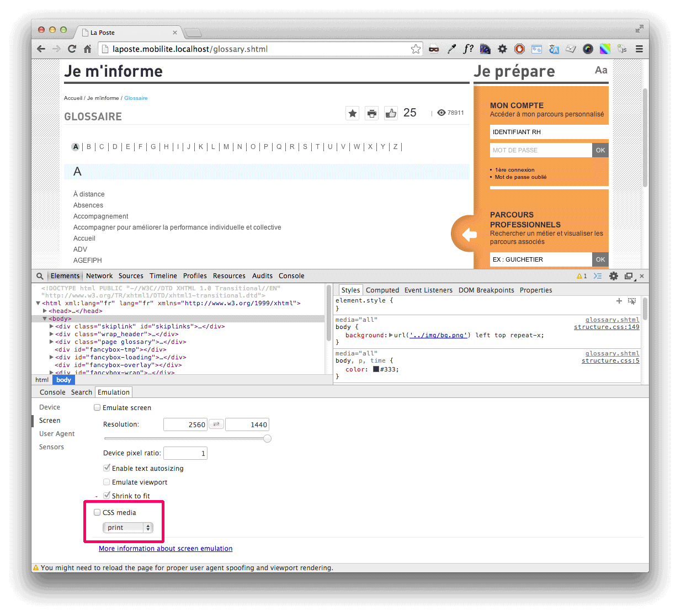
Task: Select the Event Listeners tab
Action: 428,290
